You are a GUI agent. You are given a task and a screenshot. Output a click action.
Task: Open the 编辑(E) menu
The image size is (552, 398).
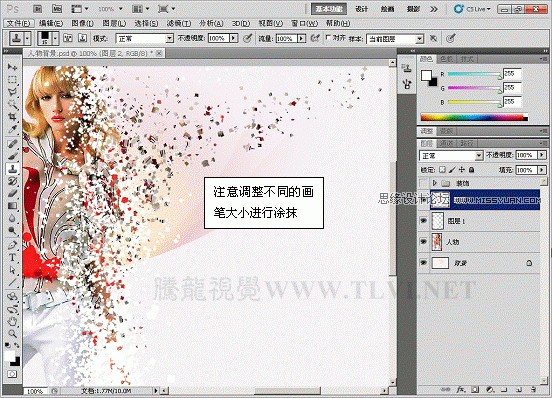[x=51, y=23]
